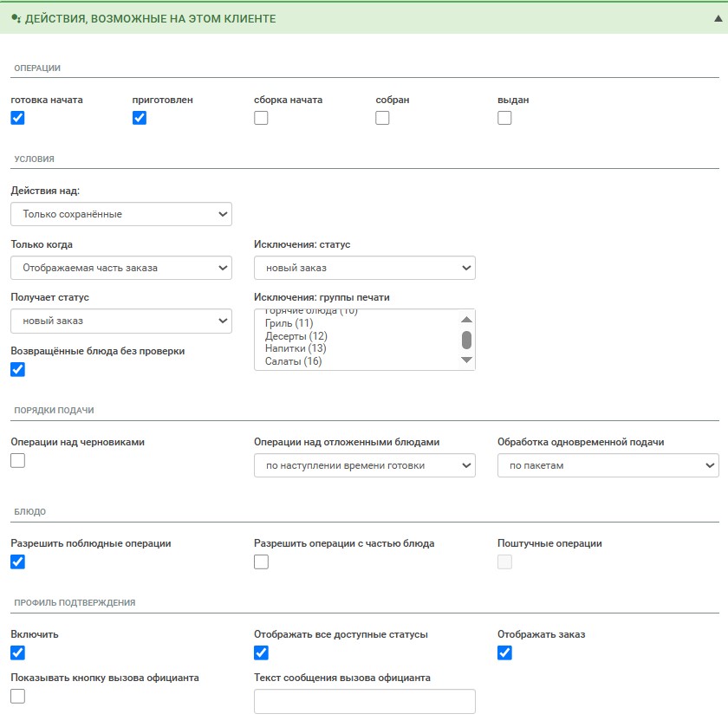Uncheck the «готовка начата» checkbox
The image size is (728, 727).
coord(17,119)
